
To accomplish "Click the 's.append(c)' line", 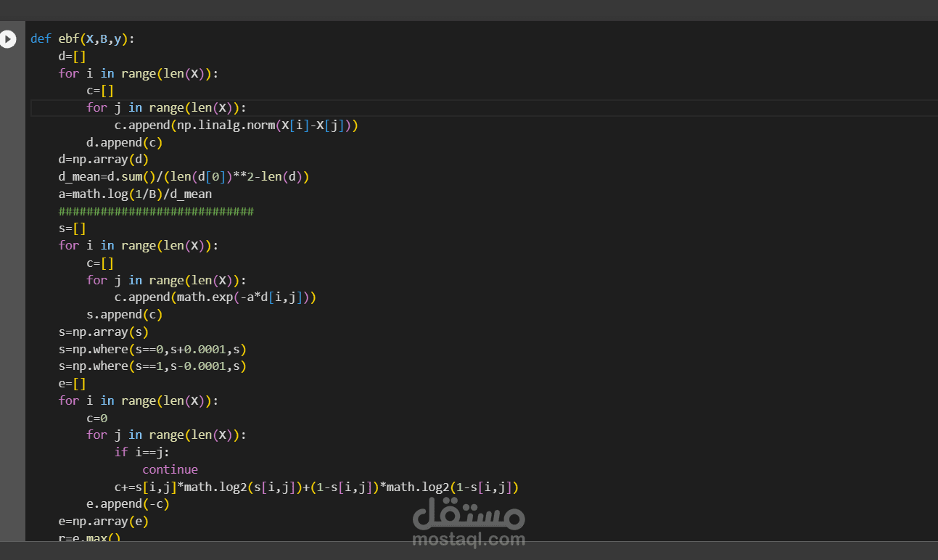I will coord(124,314).
